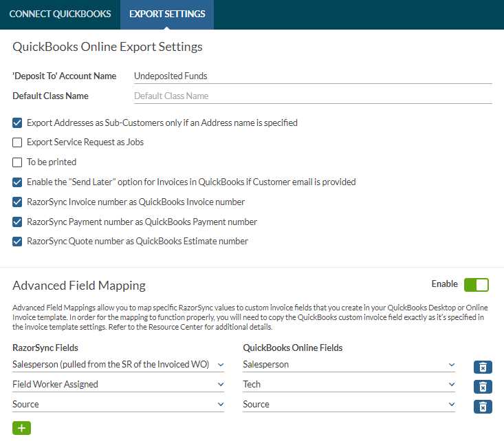
Task: Expand Field Worker Assigned dropdown
Action: pos(118,385)
